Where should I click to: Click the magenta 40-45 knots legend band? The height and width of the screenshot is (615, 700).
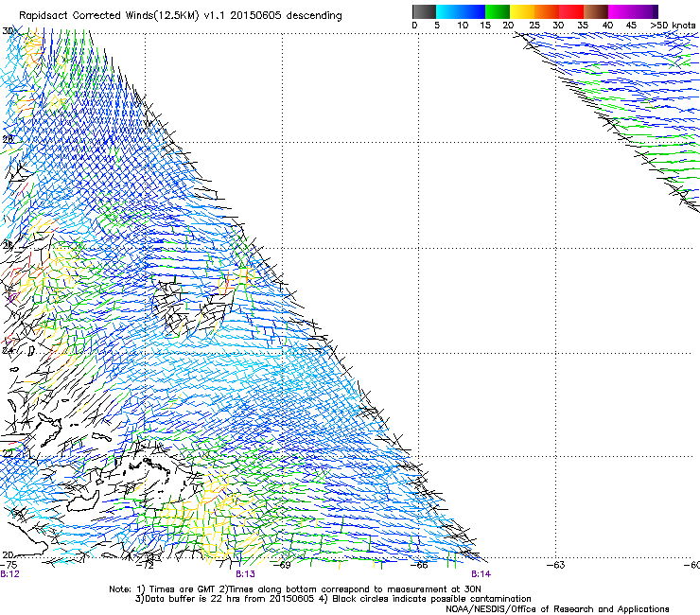coord(621,11)
